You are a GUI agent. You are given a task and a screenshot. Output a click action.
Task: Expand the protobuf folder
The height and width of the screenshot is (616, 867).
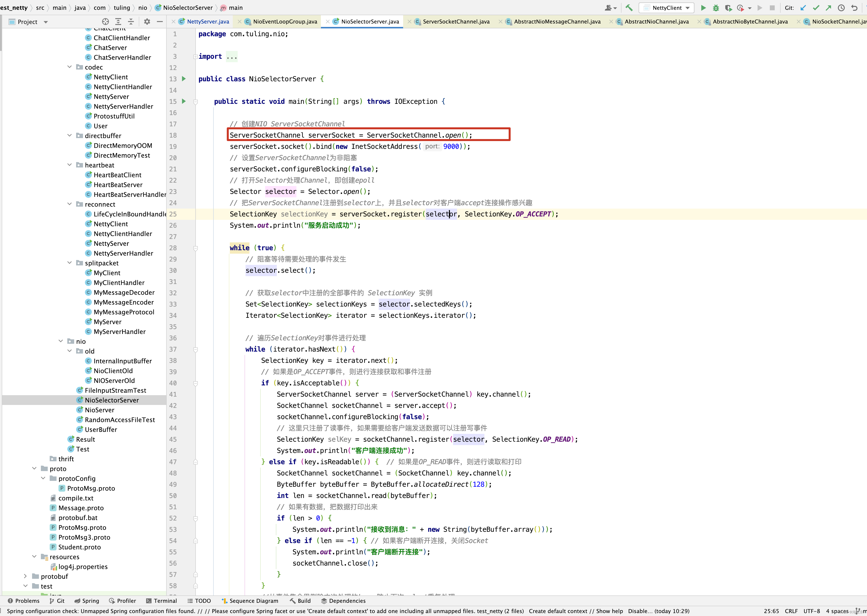click(25, 576)
